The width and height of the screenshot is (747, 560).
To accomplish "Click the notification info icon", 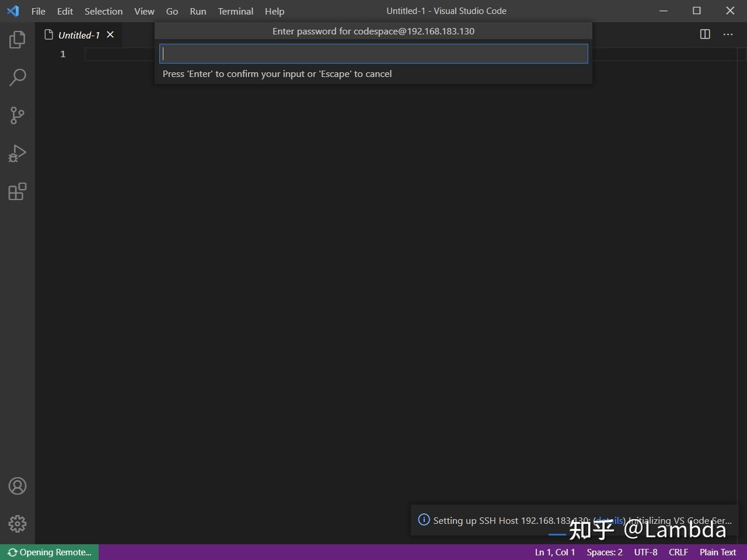I will point(424,520).
